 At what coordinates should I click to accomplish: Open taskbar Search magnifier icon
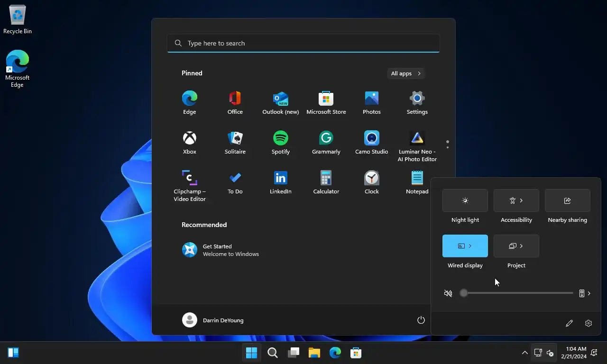pyautogui.click(x=272, y=353)
